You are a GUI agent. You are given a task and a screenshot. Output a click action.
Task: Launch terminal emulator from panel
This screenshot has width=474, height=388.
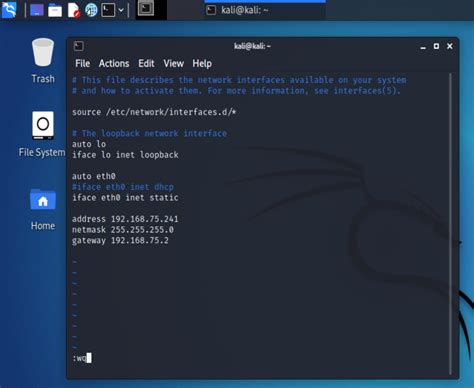108,10
